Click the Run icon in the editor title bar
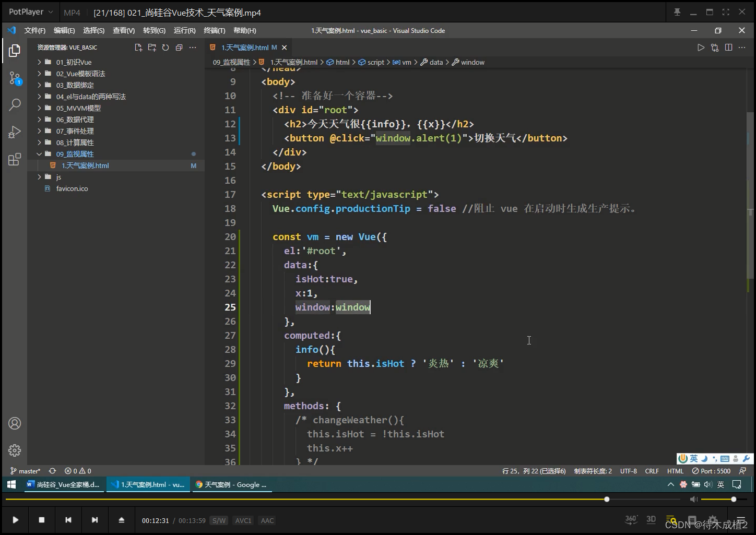This screenshot has width=756, height=535. [701, 47]
